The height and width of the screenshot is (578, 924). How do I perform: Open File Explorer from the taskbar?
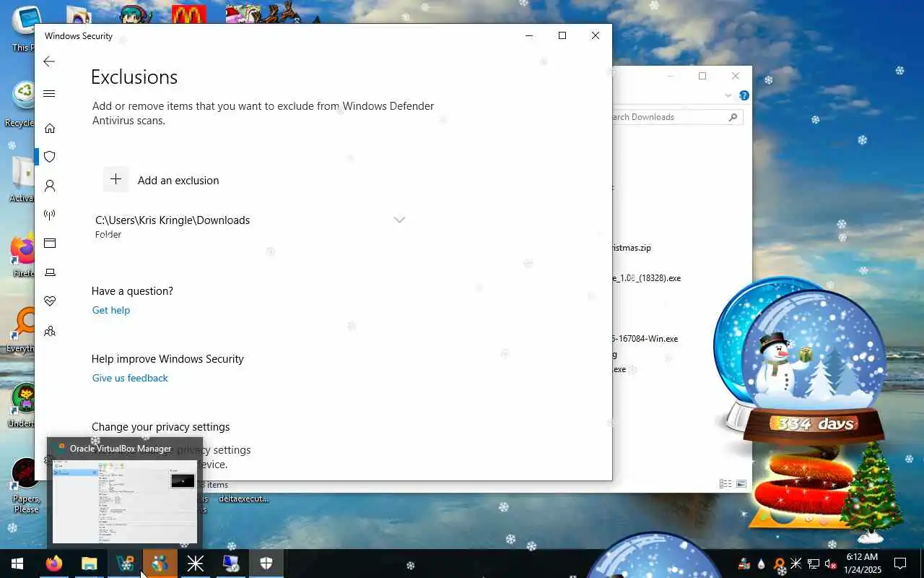click(90, 564)
